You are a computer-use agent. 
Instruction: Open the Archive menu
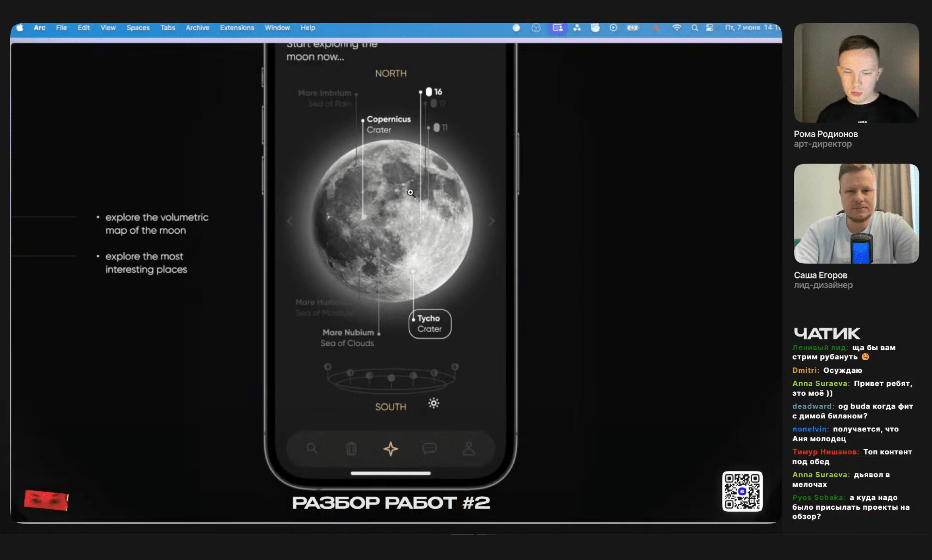(x=197, y=28)
